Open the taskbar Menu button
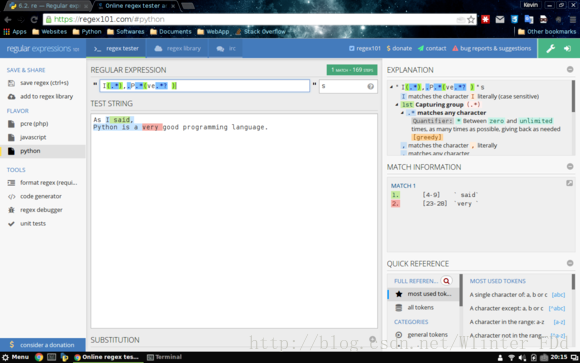580x363 pixels. (16, 357)
